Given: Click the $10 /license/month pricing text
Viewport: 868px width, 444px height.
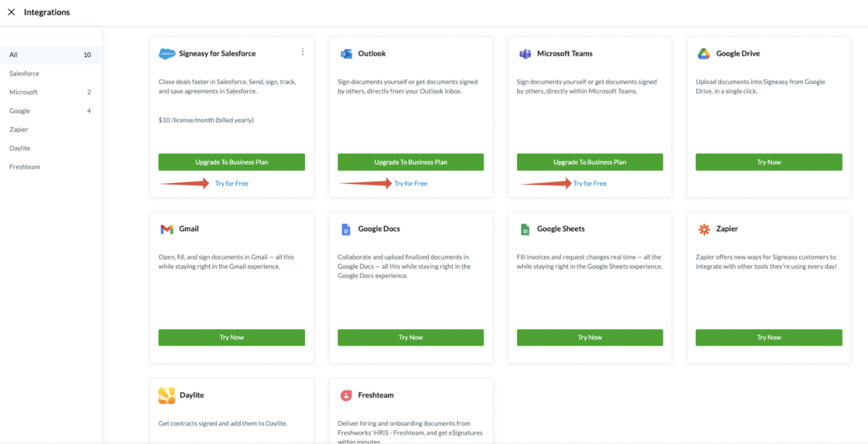Looking at the screenshot, I should 206,120.
